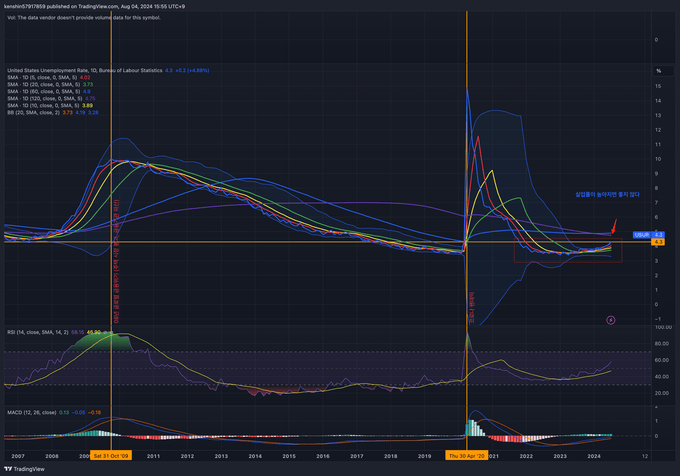Screen dimensions: 680x476
Task: Select the SMA 120 legend row
Action: (51, 98)
